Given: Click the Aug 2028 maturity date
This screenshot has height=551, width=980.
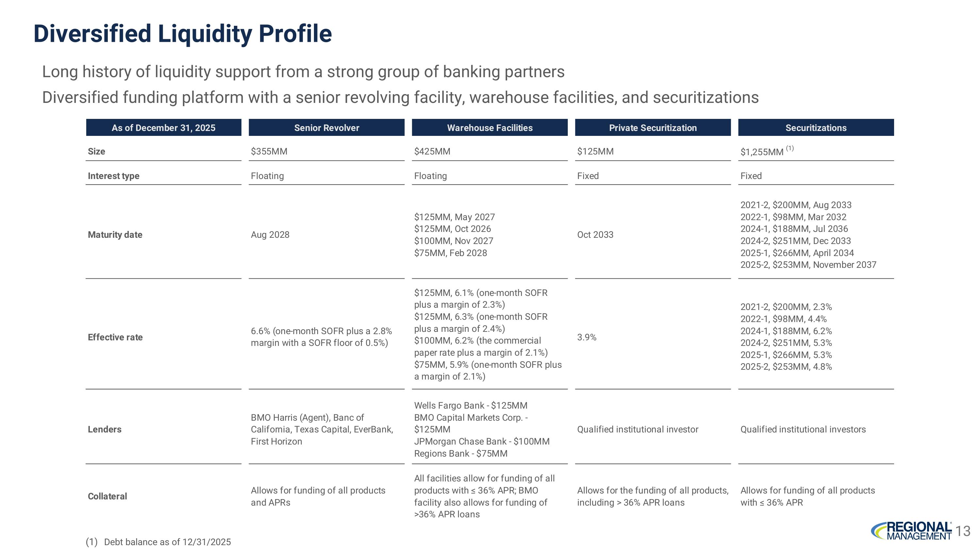Looking at the screenshot, I should point(270,235).
